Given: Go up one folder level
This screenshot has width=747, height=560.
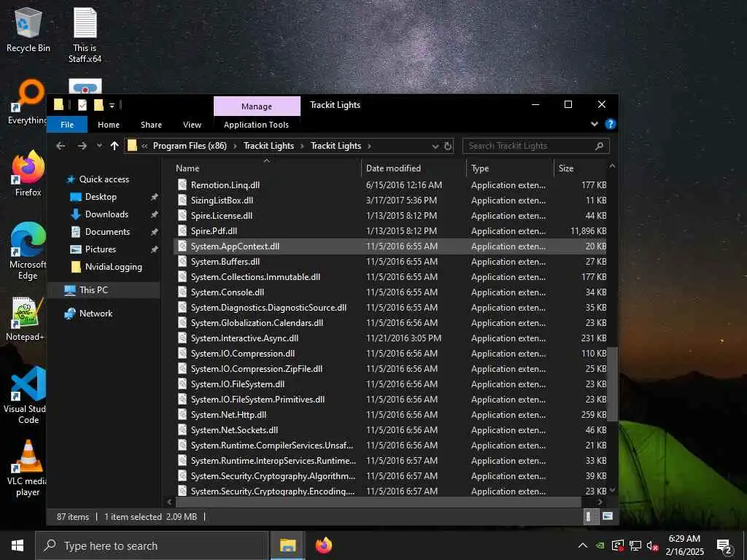Looking at the screenshot, I should pos(115,146).
